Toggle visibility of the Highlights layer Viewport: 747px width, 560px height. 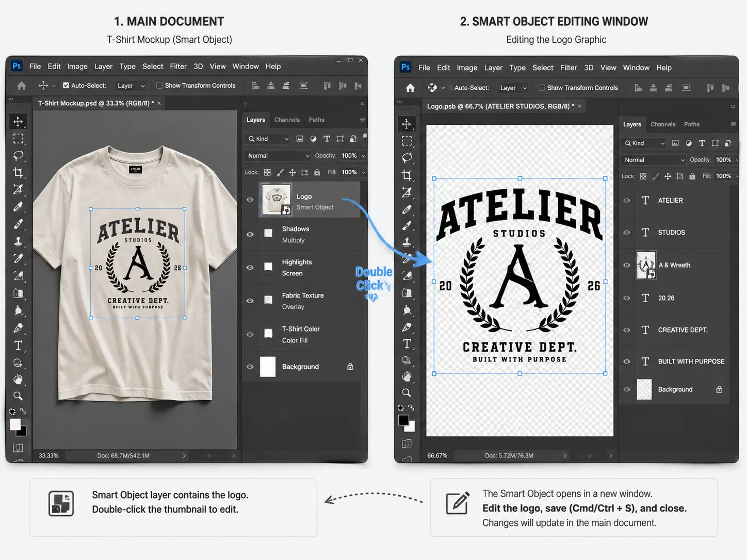coord(250,267)
